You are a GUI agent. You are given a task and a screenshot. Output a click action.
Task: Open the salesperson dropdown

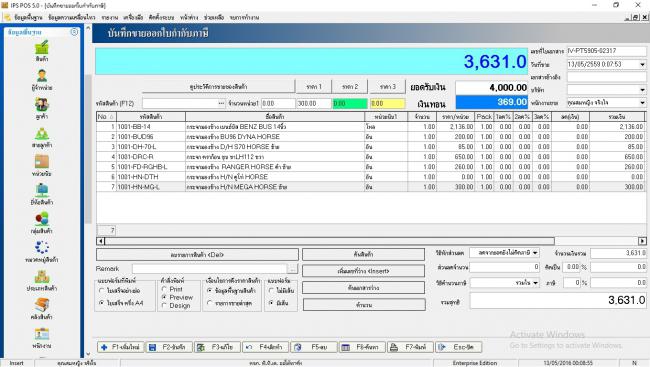[x=642, y=102]
